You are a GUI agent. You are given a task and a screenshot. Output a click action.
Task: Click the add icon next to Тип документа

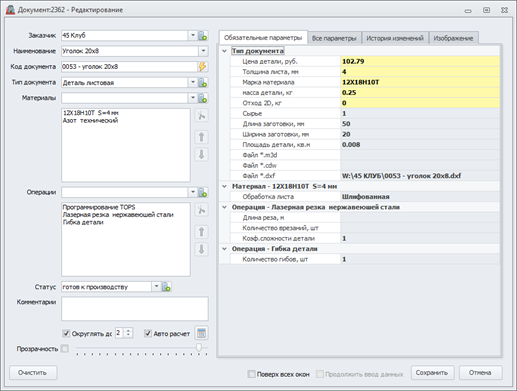[203, 82]
